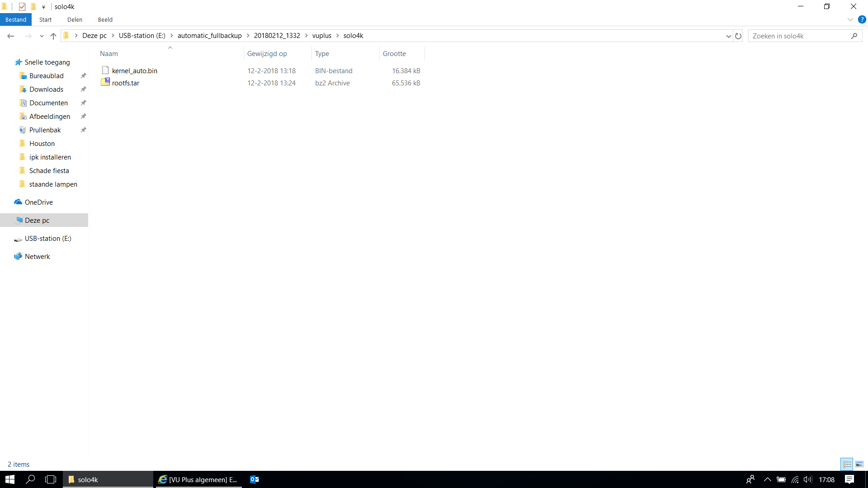Open Houston folder in sidebar

pos(42,144)
